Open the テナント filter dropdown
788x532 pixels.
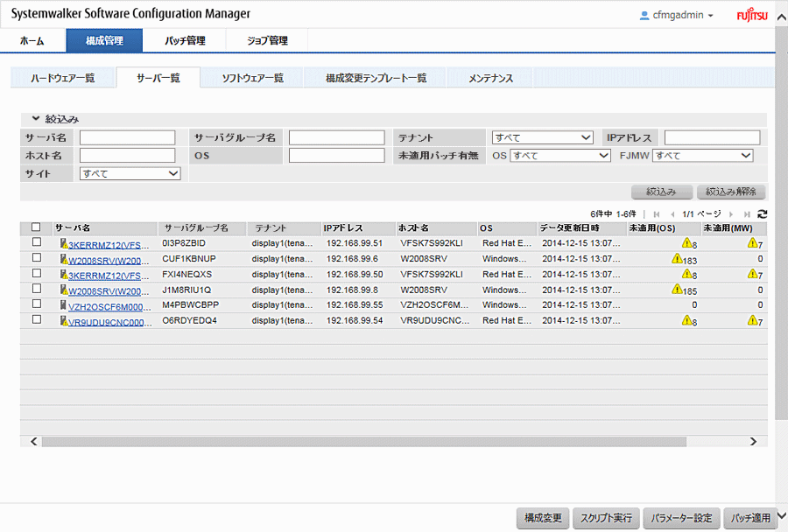point(543,137)
